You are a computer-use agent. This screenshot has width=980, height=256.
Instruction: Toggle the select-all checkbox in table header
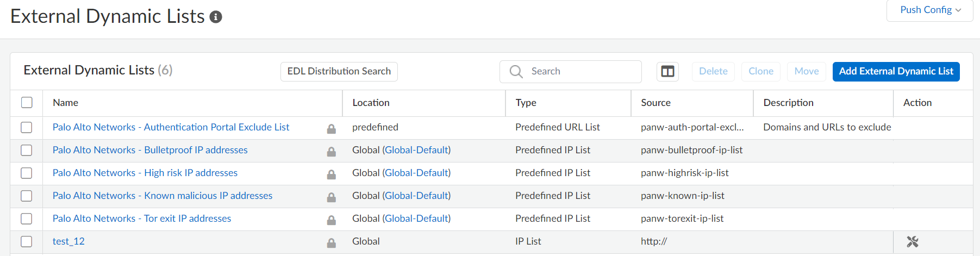tap(27, 103)
